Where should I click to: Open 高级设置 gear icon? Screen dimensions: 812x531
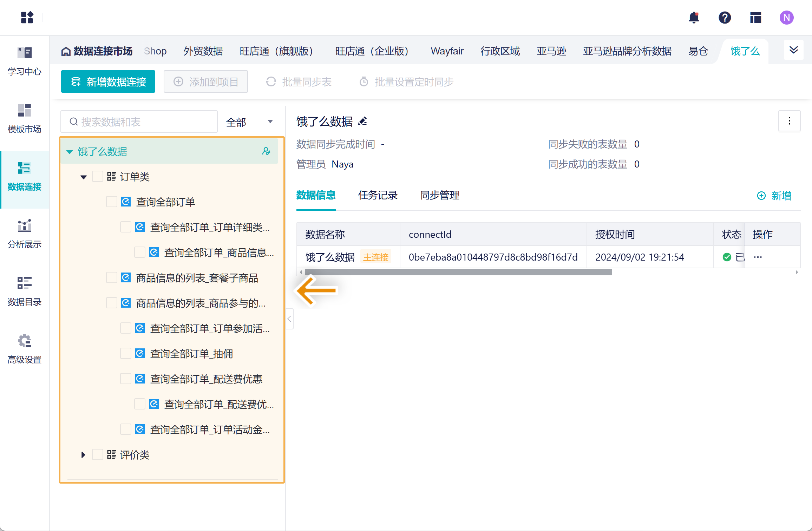click(x=24, y=341)
